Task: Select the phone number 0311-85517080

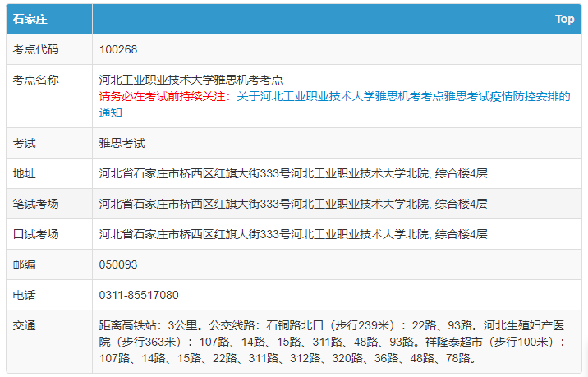Action: coord(139,295)
